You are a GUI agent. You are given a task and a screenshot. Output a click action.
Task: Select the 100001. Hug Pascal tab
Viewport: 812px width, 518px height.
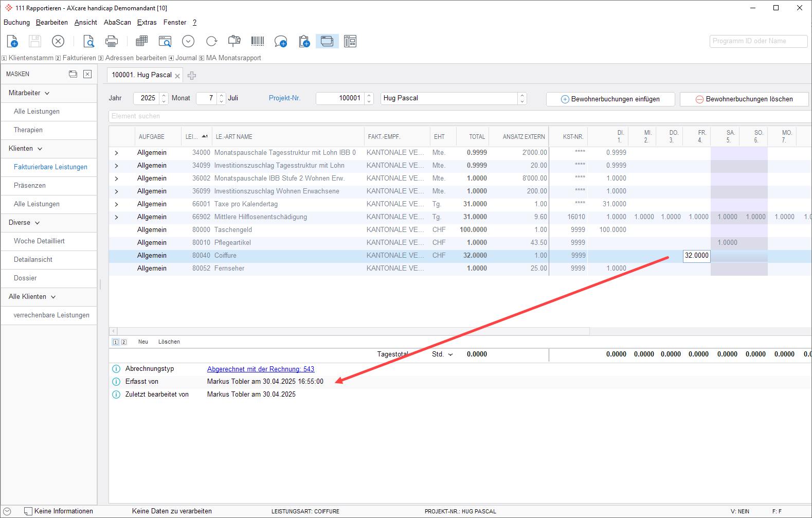pos(141,75)
